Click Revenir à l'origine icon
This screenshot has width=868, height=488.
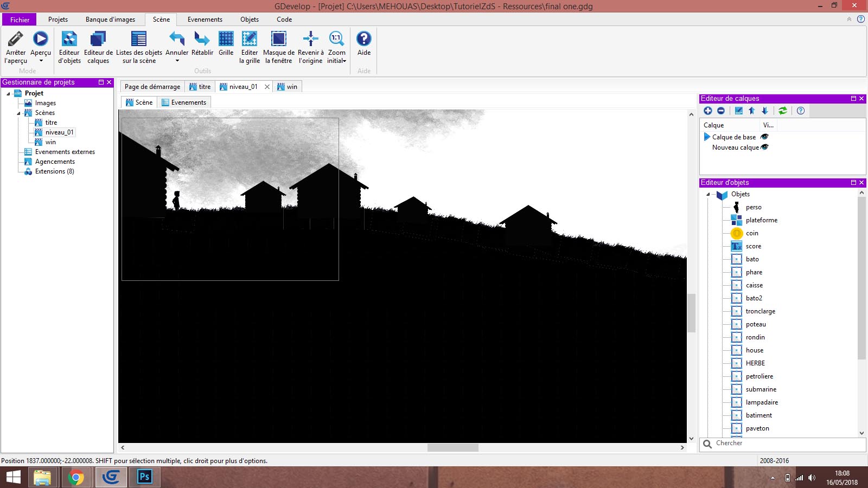coord(310,39)
